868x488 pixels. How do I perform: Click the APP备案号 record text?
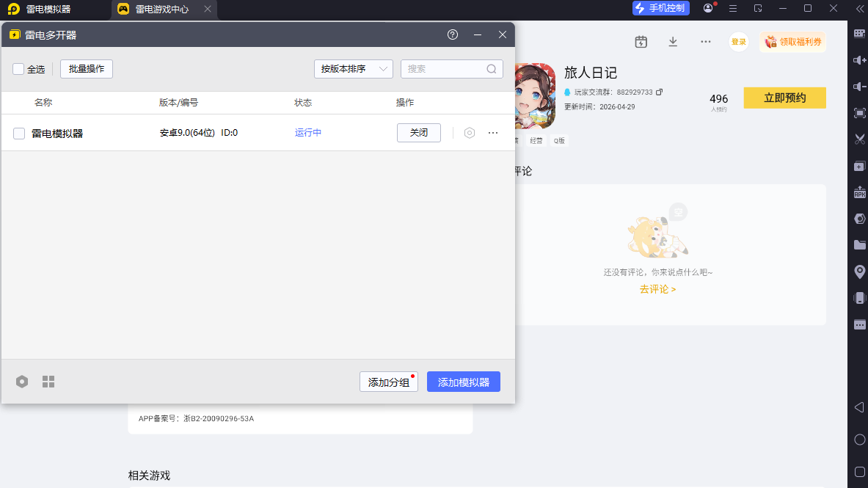(x=196, y=419)
